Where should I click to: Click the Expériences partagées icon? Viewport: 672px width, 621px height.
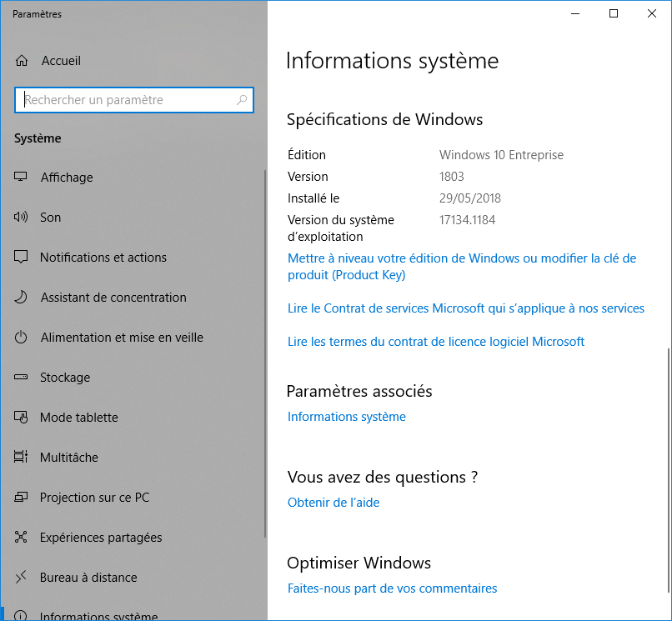pyautogui.click(x=21, y=537)
